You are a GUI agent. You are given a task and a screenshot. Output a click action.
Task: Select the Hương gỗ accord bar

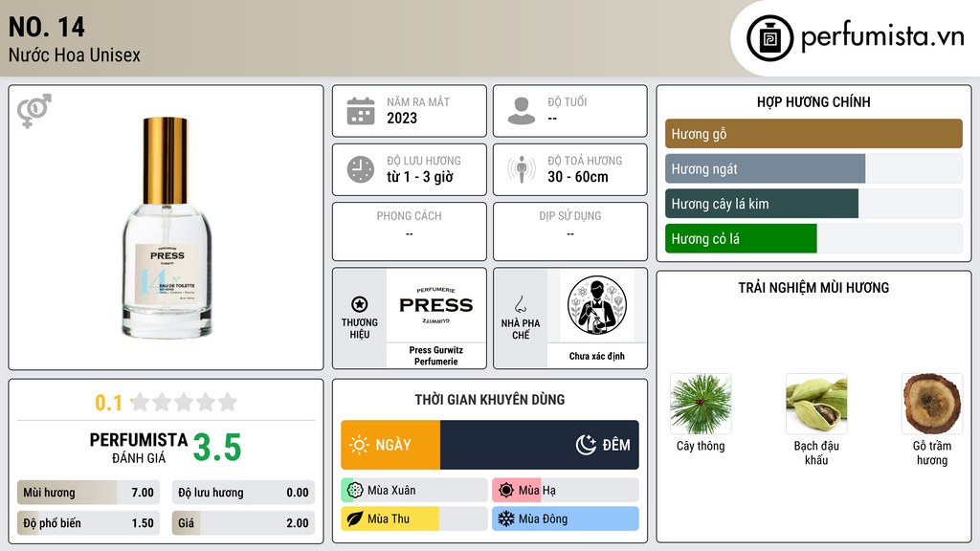813,134
